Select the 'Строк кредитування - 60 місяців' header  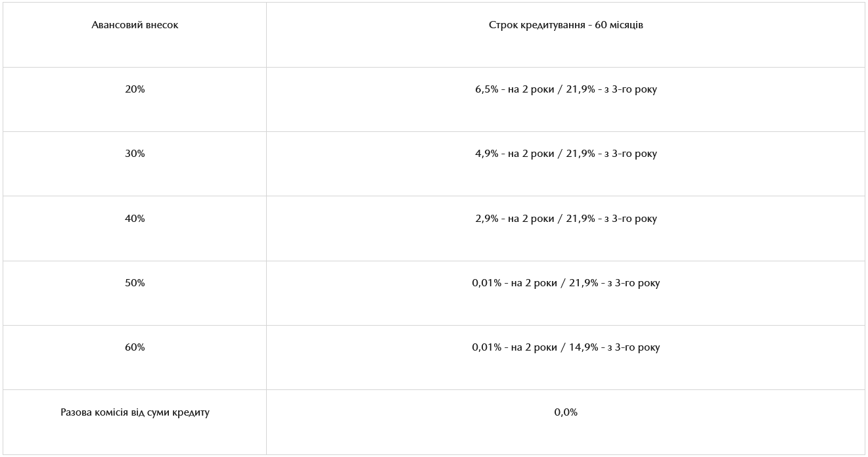(566, 25)
